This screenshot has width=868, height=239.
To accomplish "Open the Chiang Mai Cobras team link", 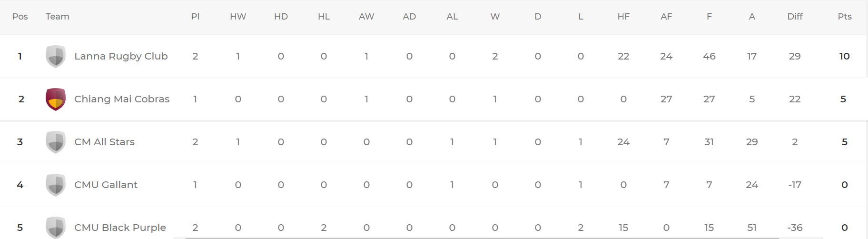I will 122,99.
